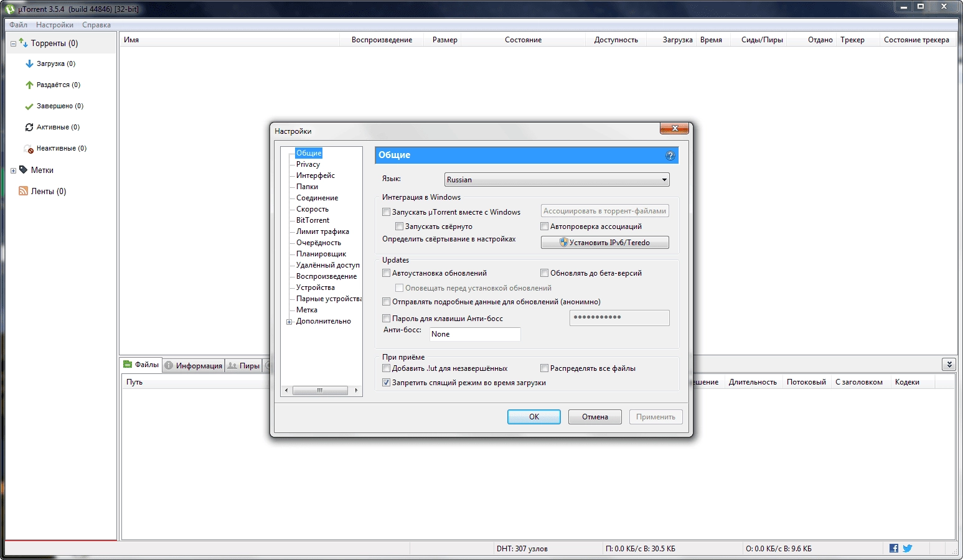The width and height of the screenshot is (963, 560).
Task: Toggle Обновлять до бета-версий checkbox
Action: pyautogui.click(x=544, y=273)
